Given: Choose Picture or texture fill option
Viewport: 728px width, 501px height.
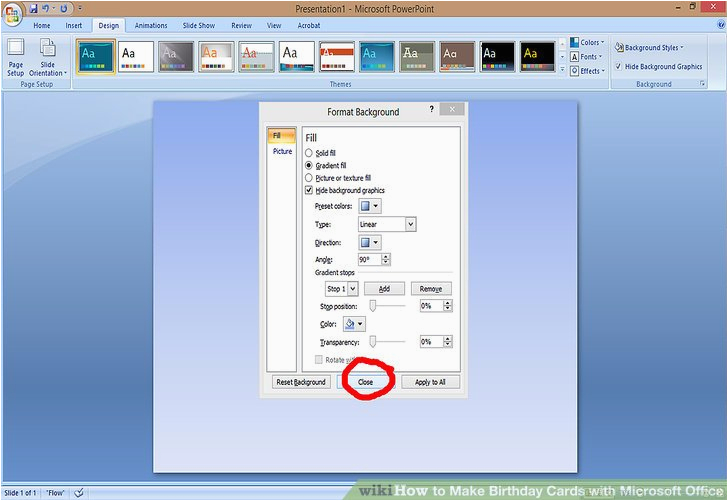Looking at the screenshot, I should pos(338,178).
